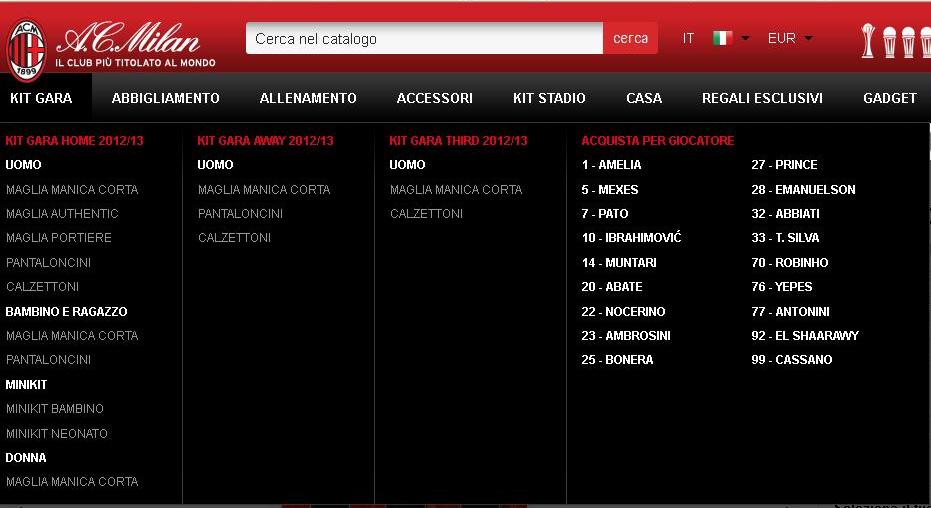
Task: Choose MAGLIA PORTIERE link
Action: pos(59,238)
